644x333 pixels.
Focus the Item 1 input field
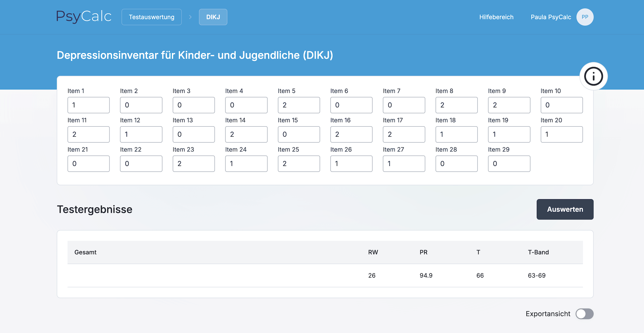point(88,105)
